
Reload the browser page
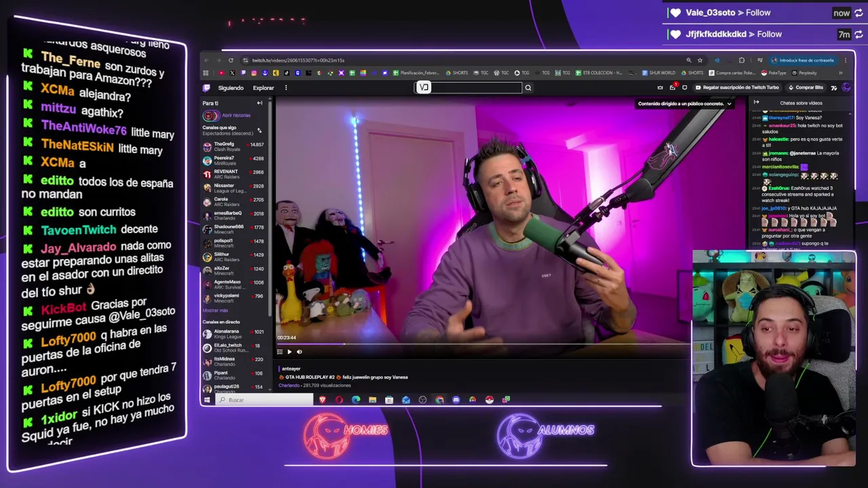[231, 60]
